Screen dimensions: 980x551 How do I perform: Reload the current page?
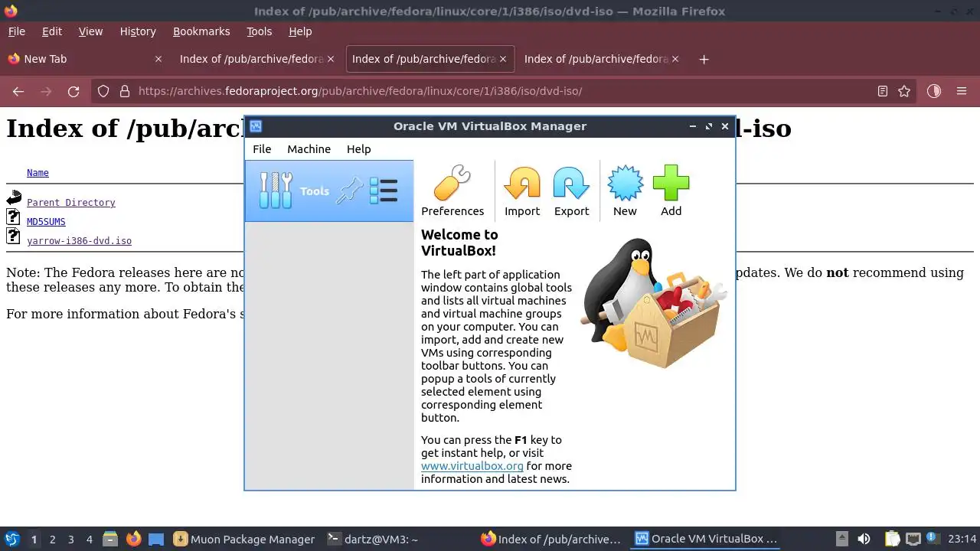pos(73,91)
